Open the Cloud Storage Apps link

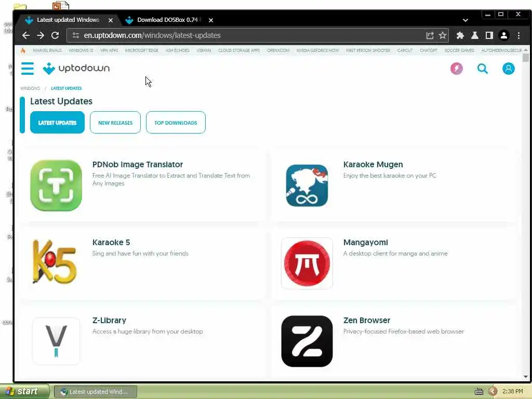(239, 50)
